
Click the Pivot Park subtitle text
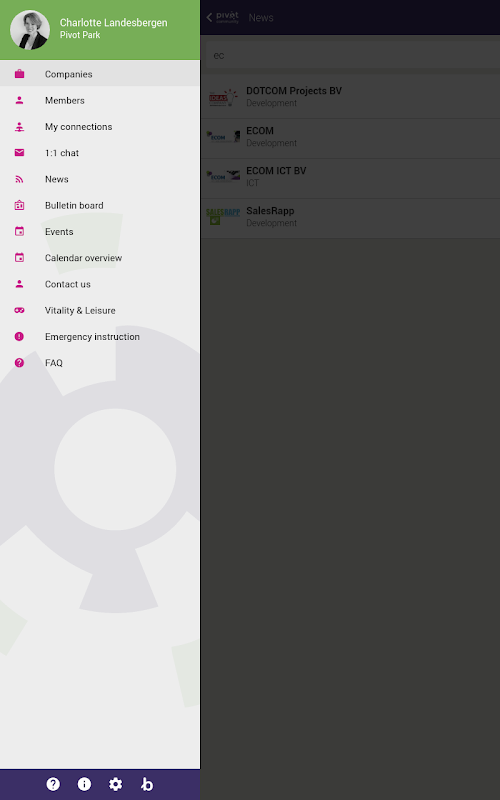pyautogui.click(x=80, y=35)
